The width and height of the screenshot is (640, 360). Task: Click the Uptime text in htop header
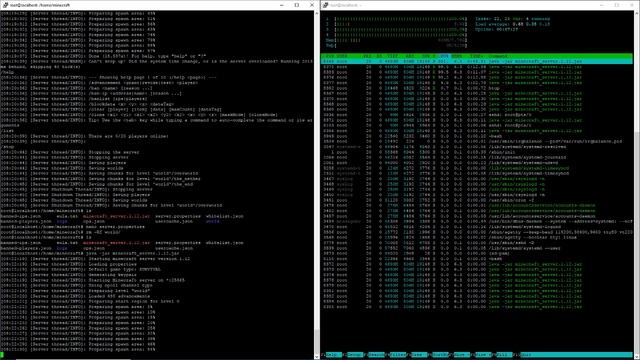[x=496, y=29]
